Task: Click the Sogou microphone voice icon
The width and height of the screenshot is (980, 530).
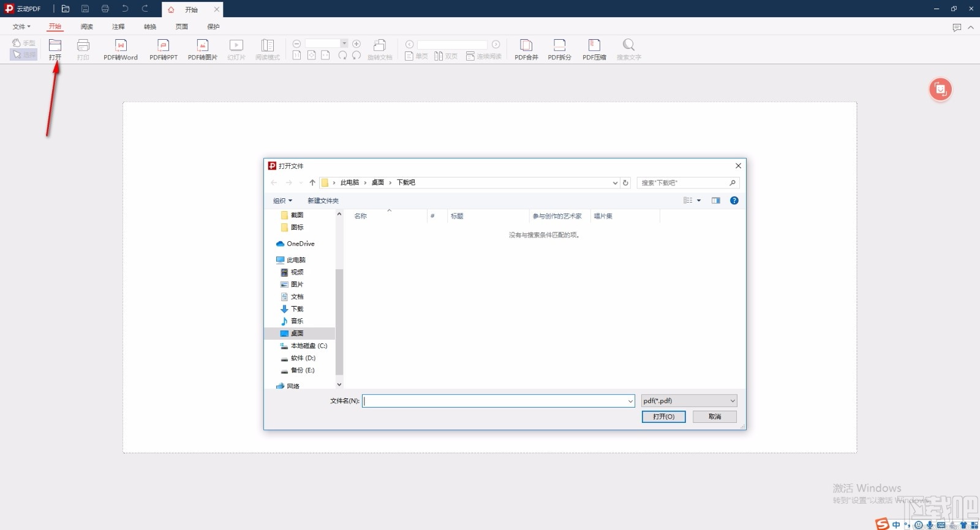Action: (930, 525)
